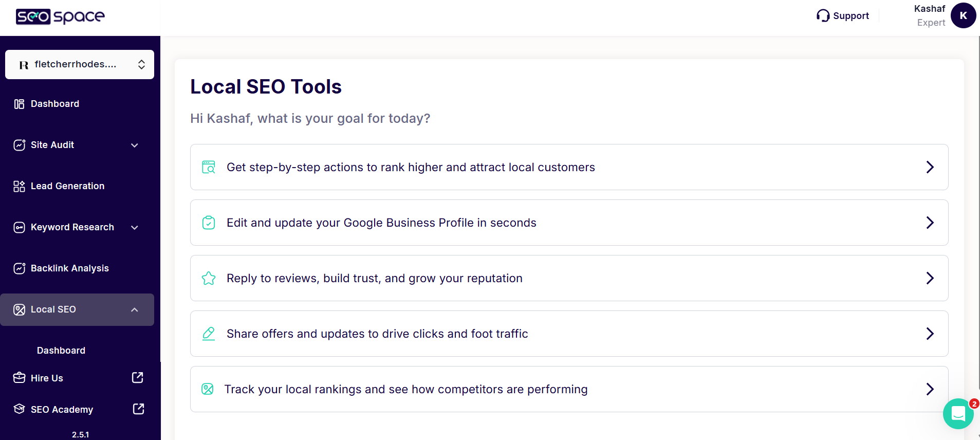Click the Local SEO sidebar icon
This screenshot has width=980, height=440.
(x=19, y=309)
